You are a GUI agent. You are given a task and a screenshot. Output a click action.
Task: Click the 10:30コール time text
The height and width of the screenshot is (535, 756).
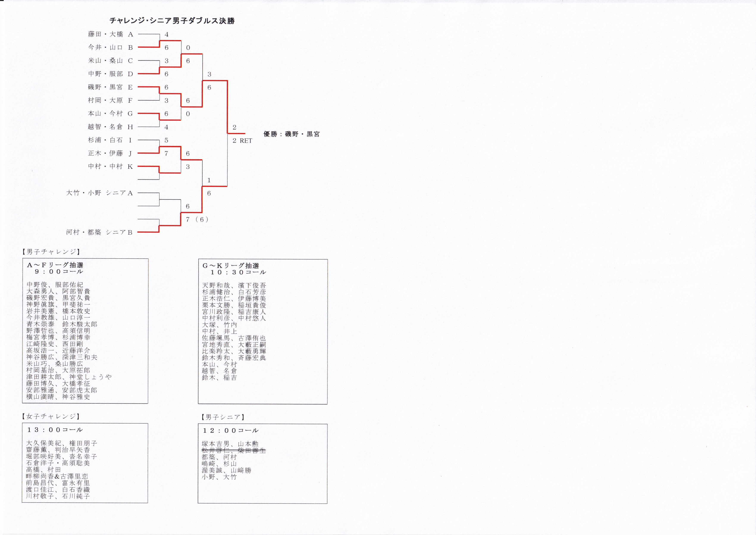tap(238, 272)
